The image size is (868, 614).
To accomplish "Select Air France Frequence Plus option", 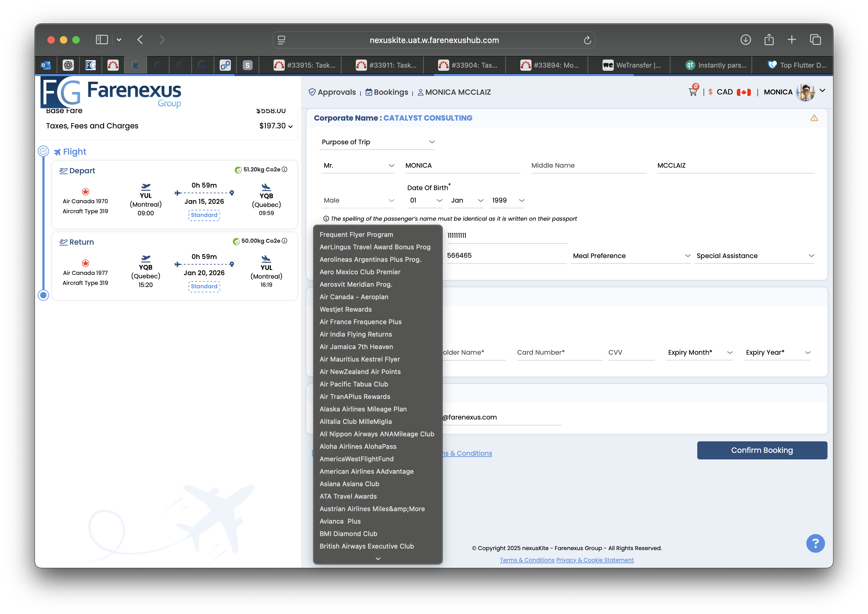I will tap(378, 322).
